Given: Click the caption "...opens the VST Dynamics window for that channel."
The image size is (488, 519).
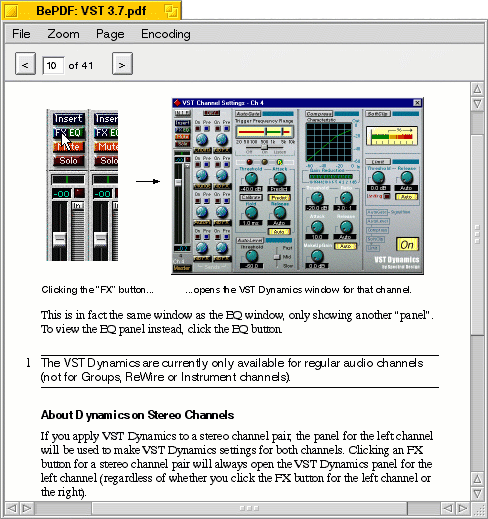Looking at the screenshot, I should [x=298, y=290].
